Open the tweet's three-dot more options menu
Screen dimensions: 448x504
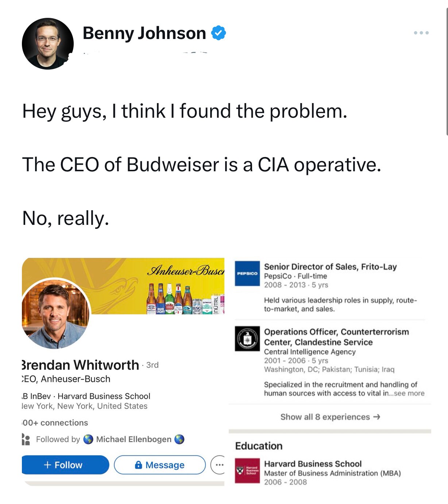(421, 33)
